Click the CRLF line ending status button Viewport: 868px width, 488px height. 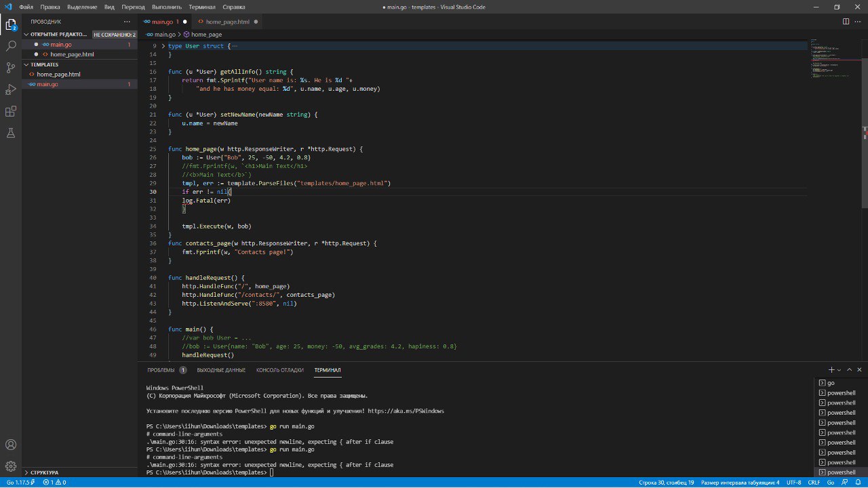(x=814, y=483)
